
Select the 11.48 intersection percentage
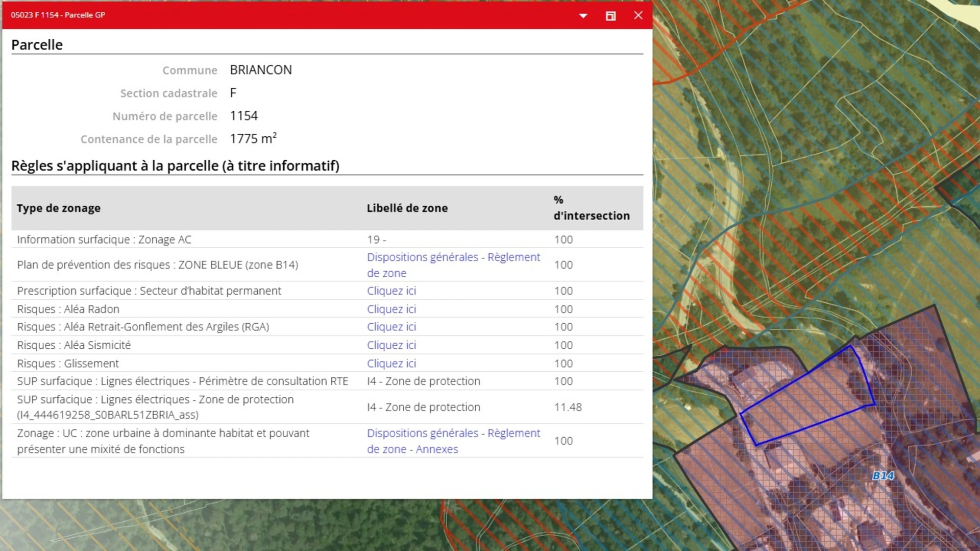coord(568,407)
